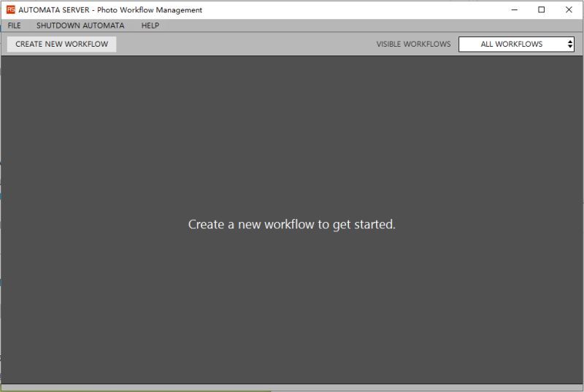
Task: Click the CREATE NEW WORKFLOW button
Action: coord(62,44)
